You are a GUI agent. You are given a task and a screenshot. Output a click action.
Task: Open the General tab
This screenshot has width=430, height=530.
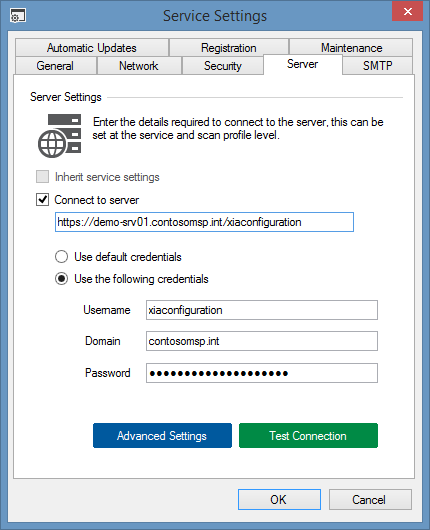pyautogui.click(x=55, y=66)
